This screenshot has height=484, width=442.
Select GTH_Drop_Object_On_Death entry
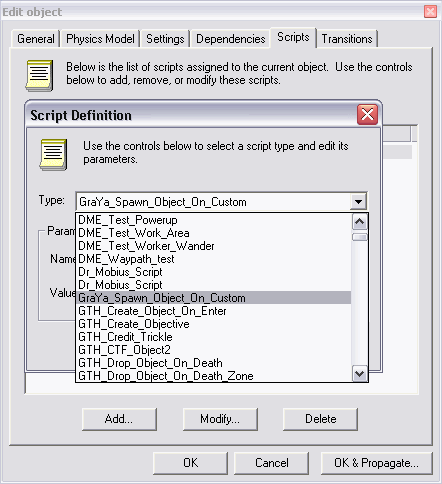coord(213,363)
